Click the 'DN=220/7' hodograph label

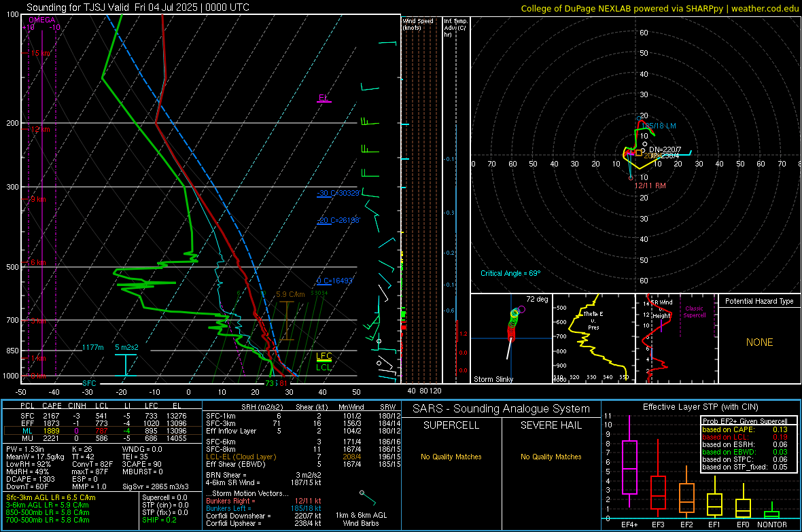click(x=665, y=150)
